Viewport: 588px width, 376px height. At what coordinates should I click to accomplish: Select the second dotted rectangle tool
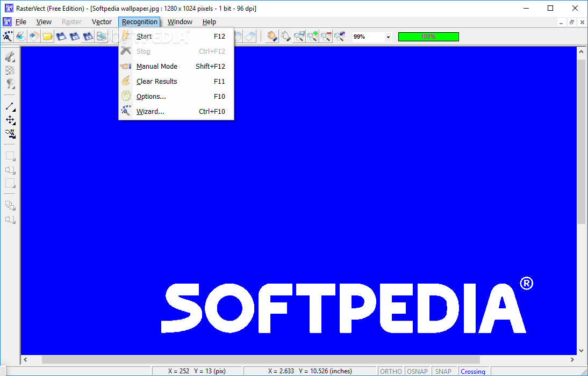pos(10,183)
